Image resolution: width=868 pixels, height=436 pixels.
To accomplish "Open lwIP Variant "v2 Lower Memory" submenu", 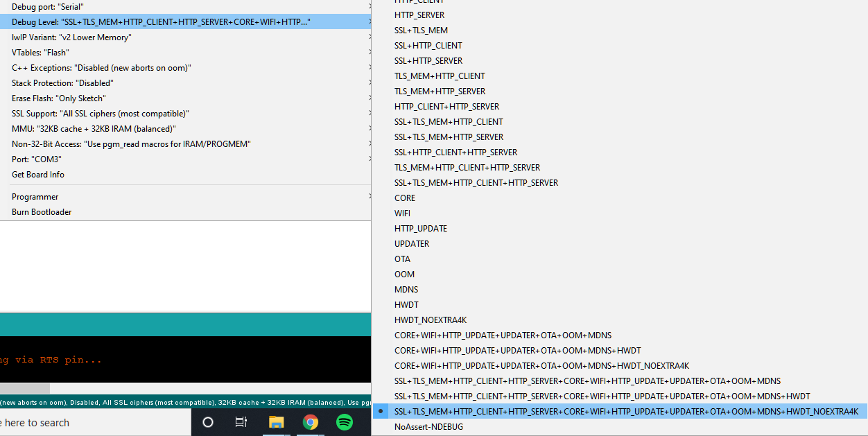I will [186, 37].
